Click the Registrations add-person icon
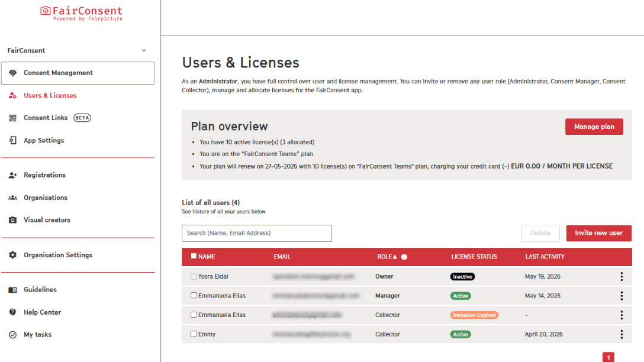The width and height of the screenshot is (644, 362). pyautogui.click(x=13, y=175)
